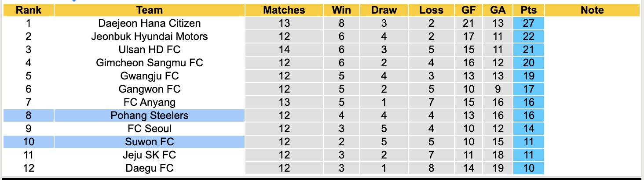The height and width of the screenshot is (180, 644).
Task: Sort by the Team column header
Action: [150, 10]
